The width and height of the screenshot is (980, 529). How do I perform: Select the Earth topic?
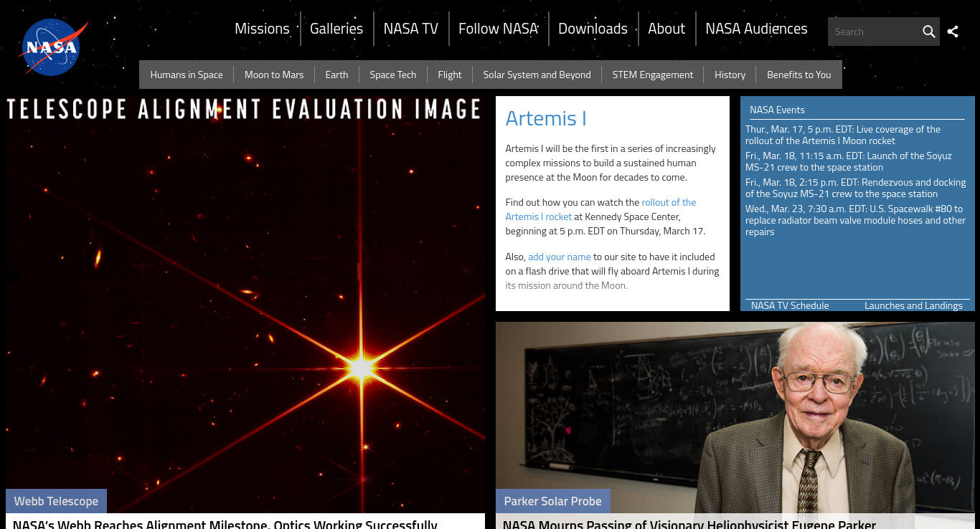(x=336, y=75)
